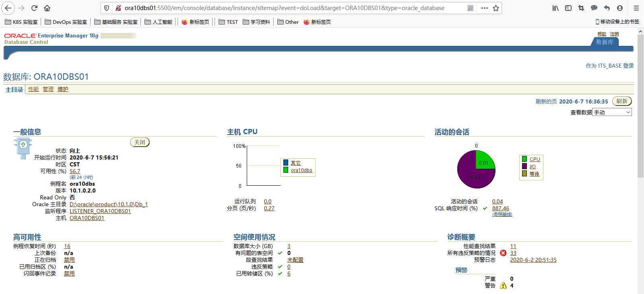The width and height of the screenshot is (644, 294).
Task: Open the SQL response 887.46 link
Action: (x=501, y=208)
